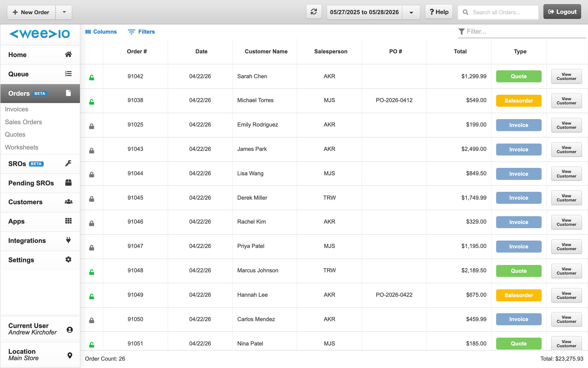This screenshot has width=588, height=368.
Task: Click the Settings gear icon
Action: (68, 259)
